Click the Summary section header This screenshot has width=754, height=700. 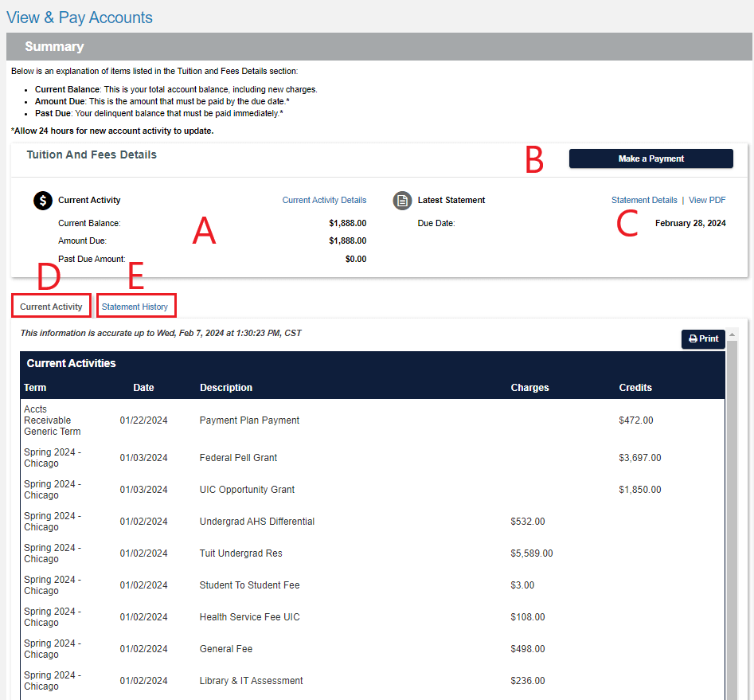tap(380, 47)
